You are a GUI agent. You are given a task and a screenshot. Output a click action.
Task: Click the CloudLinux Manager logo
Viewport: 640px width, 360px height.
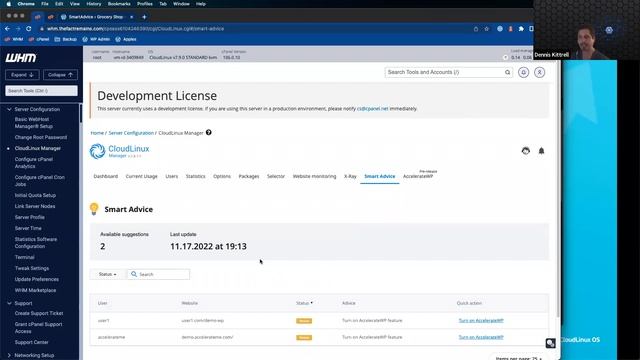tap(120, 151)
